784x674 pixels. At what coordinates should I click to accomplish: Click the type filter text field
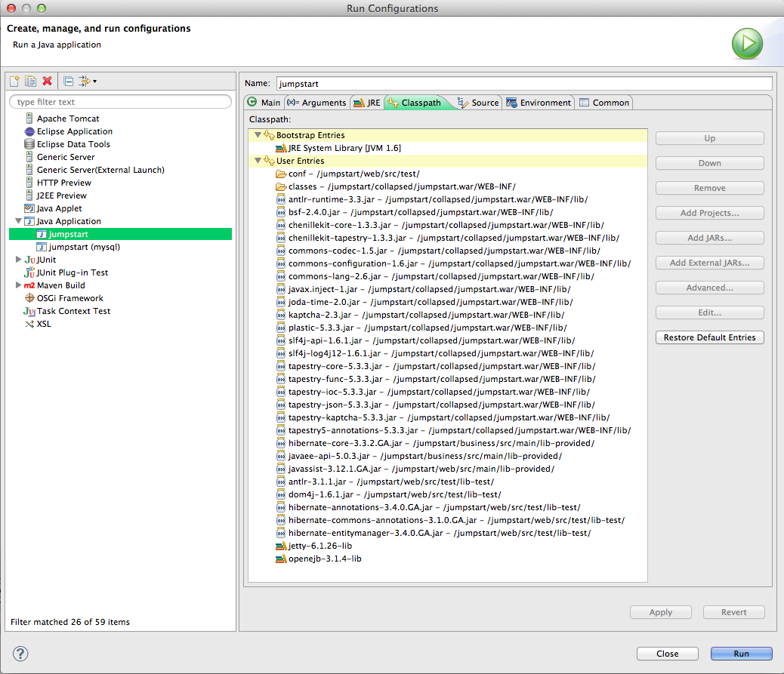pos(121,102)
